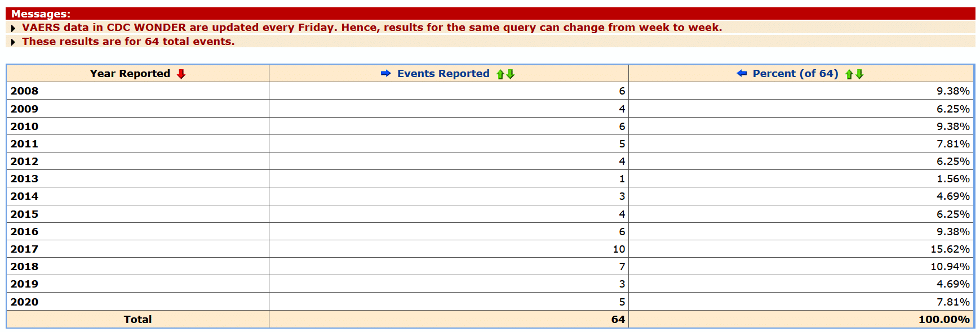This screenshot has height=332, width=980.
Task: Click the blue left arrow before Percent
Action: coord(742,73)
